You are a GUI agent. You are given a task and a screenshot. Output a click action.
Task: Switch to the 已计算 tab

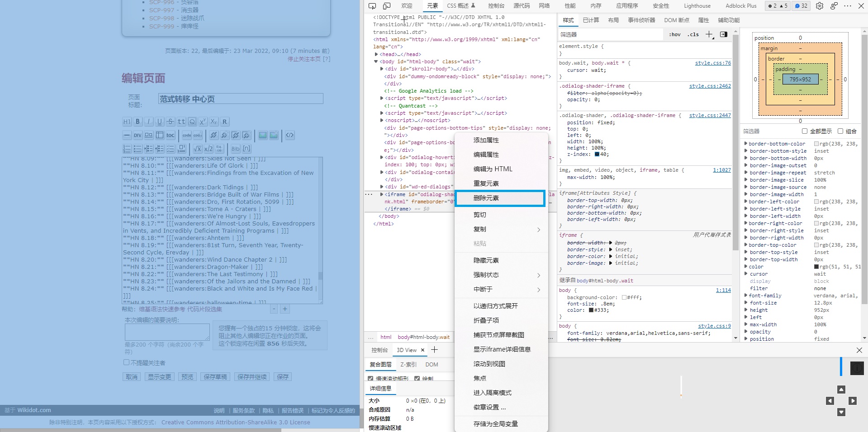[x=591, y=20]
